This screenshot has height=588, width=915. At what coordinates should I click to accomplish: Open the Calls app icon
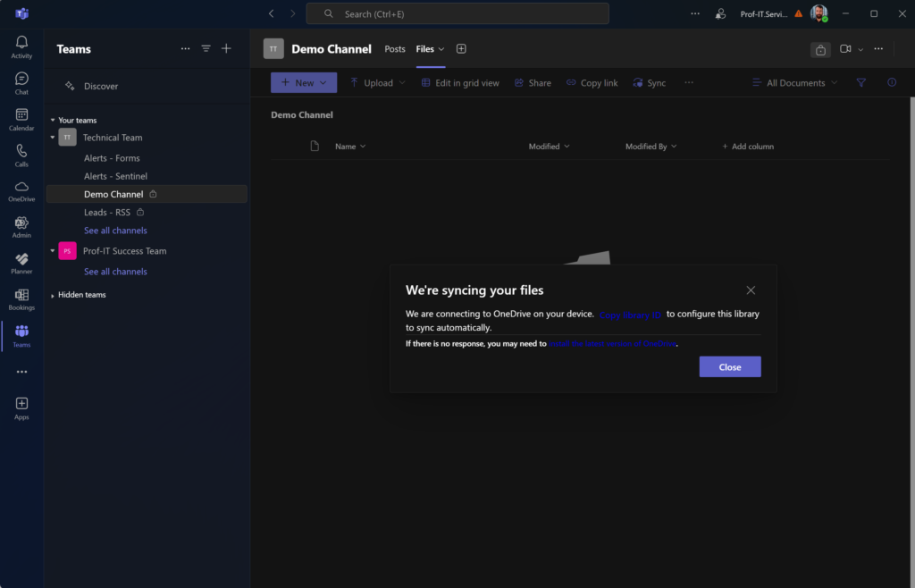pyautogui.click(x=21, y=155)
